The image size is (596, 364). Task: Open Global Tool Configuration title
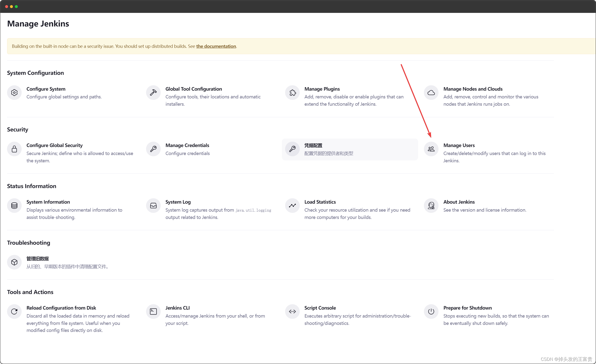pyautogui.click(x=194, y=89)
